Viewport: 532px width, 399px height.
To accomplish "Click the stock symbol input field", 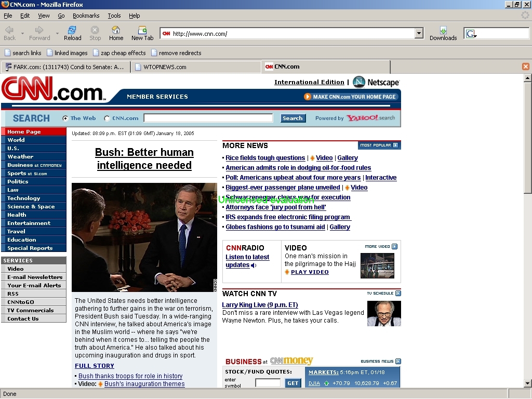I will (x=268, y=383).
